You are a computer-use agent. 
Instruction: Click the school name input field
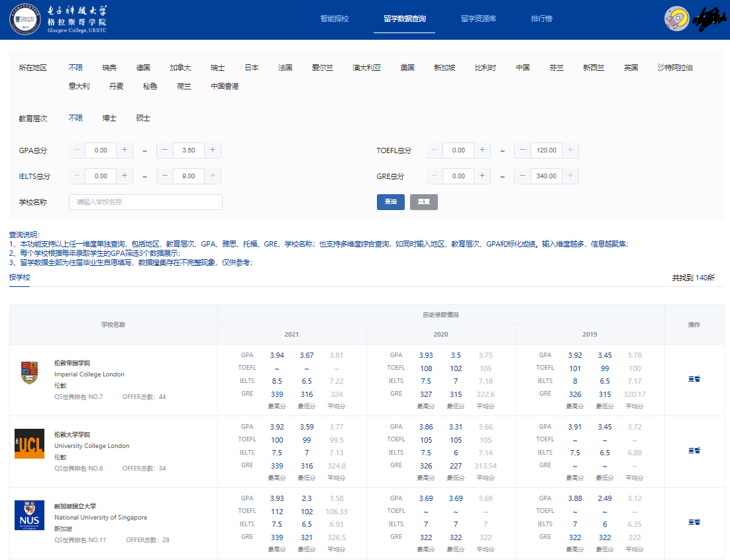145,201
